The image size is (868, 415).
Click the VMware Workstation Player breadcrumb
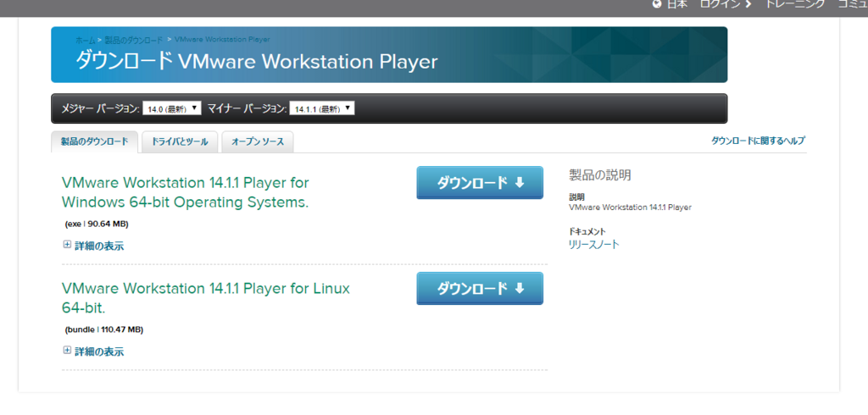click(x=222, y=40)
